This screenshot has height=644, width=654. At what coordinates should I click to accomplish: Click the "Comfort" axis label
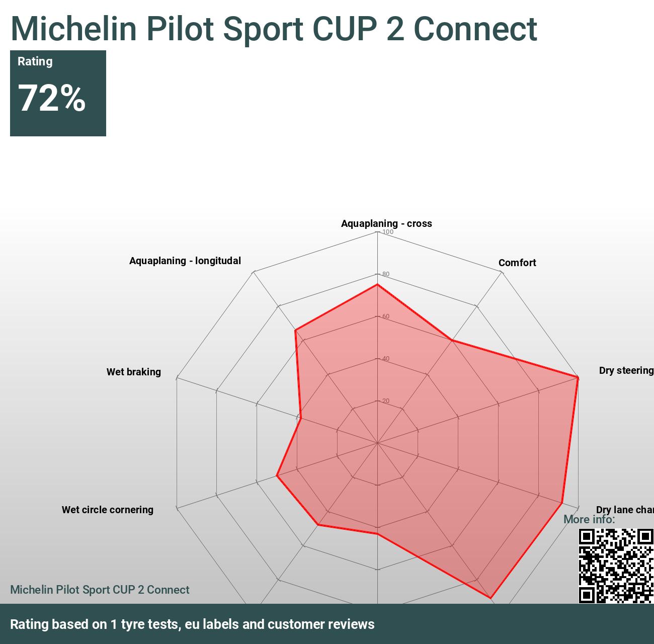pyautogui.click(x=517, y=263)
